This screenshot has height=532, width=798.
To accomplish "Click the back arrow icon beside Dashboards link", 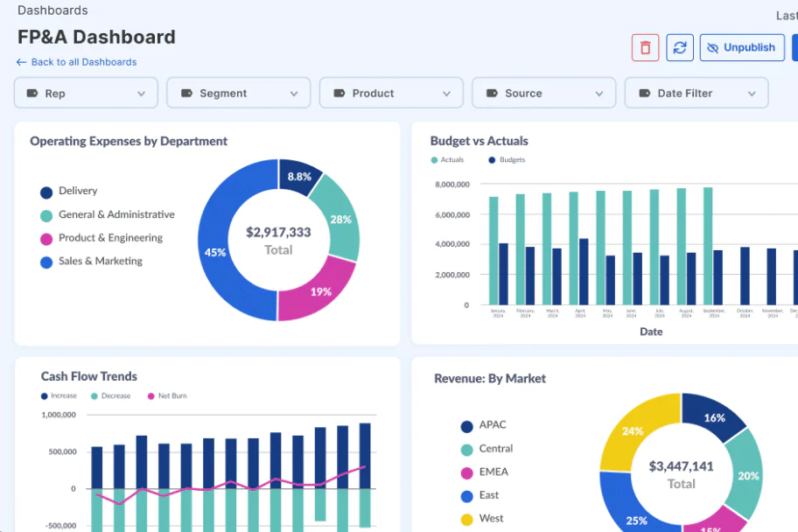I will [21, 62].
